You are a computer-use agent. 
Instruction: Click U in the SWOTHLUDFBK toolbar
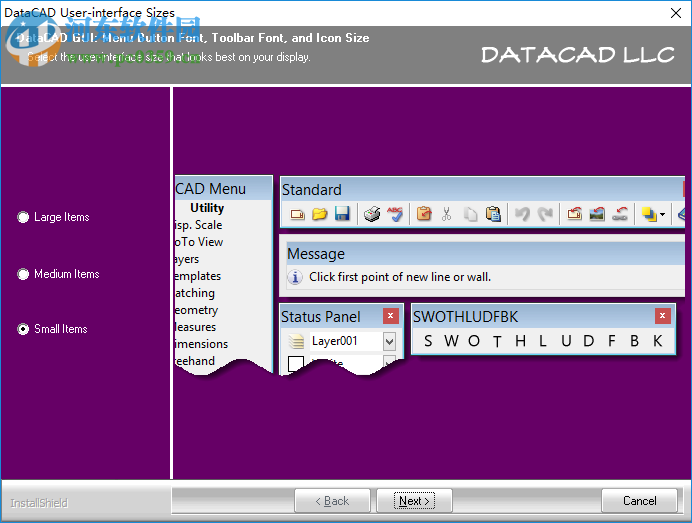pyautogui.click(x=566, y=341)
